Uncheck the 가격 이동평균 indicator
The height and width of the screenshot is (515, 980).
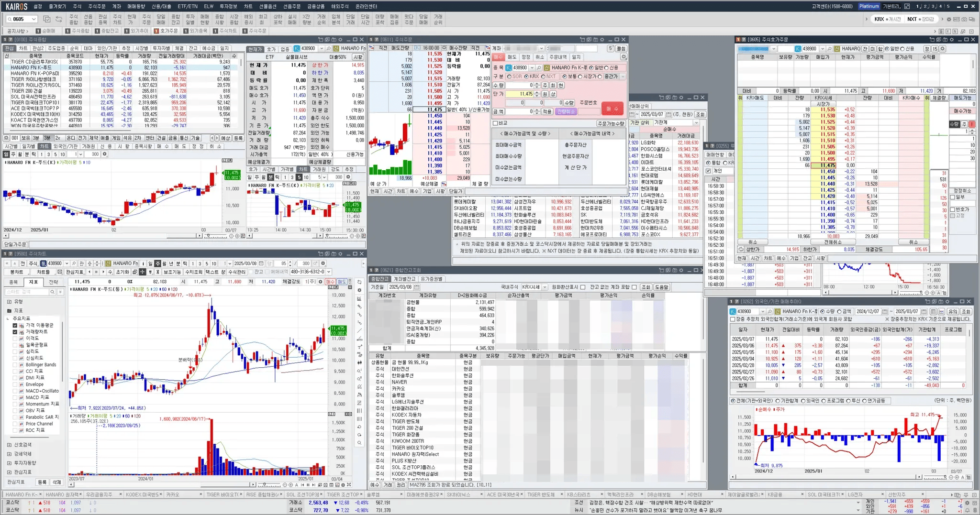coord(15,325)
